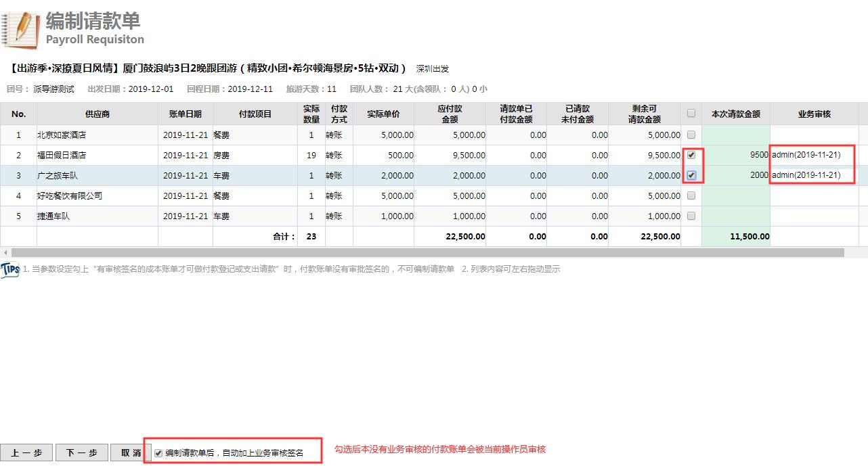The image size is (868, 466).
Task: Uncheck the 广之旅车队 row checkbox
Action: (x=691, y=175)
